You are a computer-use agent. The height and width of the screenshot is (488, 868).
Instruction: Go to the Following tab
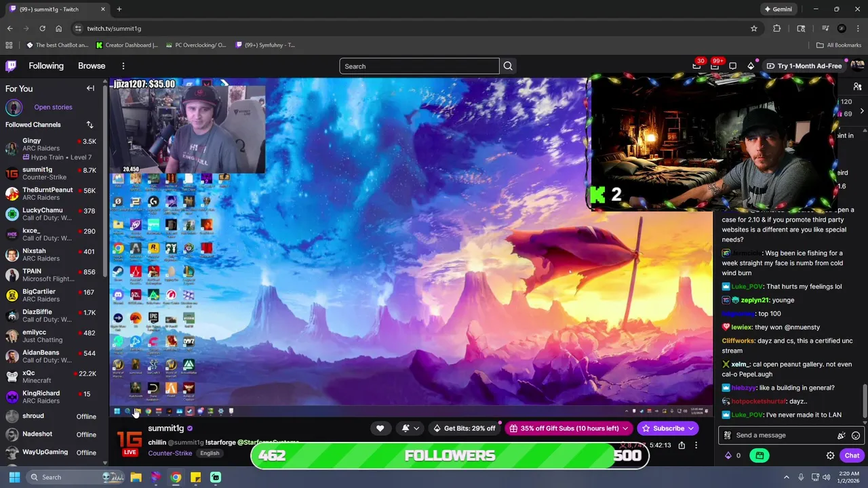pos(46,66)
